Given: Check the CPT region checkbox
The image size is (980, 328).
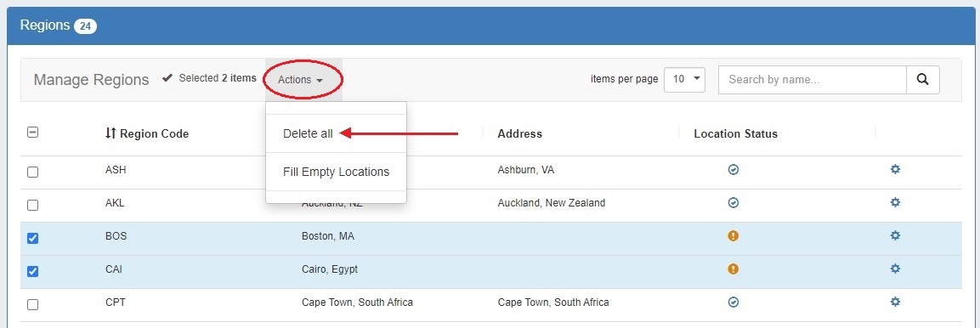Looking at the screenshot, I should [x=32, y=304].
